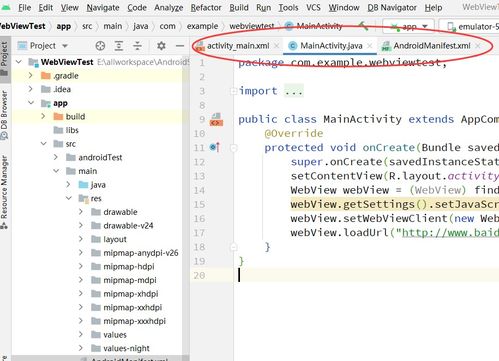Open the Build menu
This screenshot has width=499, height=361.
[x=239, y=7]
